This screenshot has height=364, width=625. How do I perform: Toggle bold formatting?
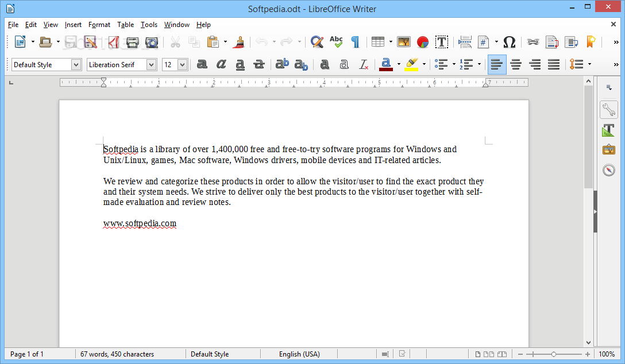(x=202, y=64)
